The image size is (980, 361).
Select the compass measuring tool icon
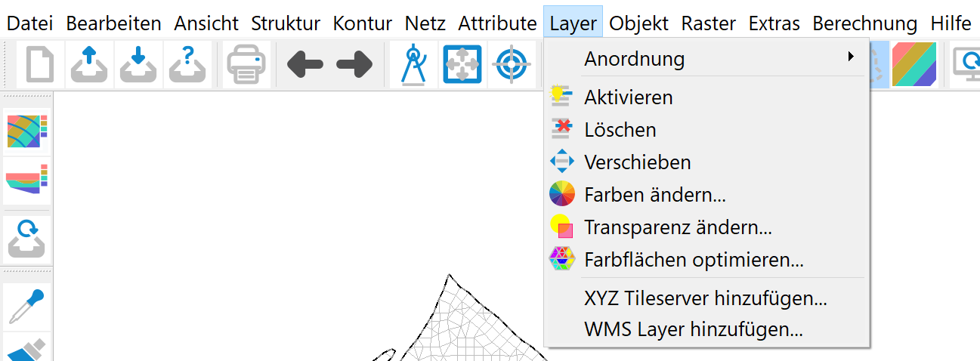[413, 64]
